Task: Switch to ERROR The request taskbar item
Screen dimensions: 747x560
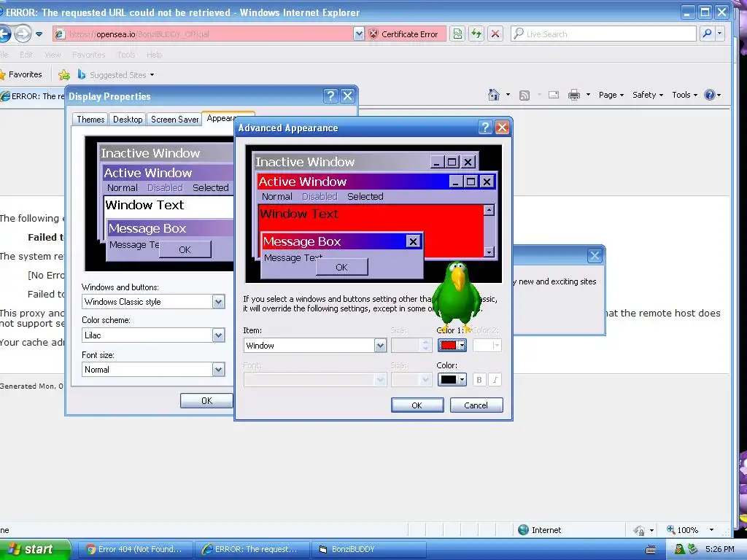Action: click(252, 549)
